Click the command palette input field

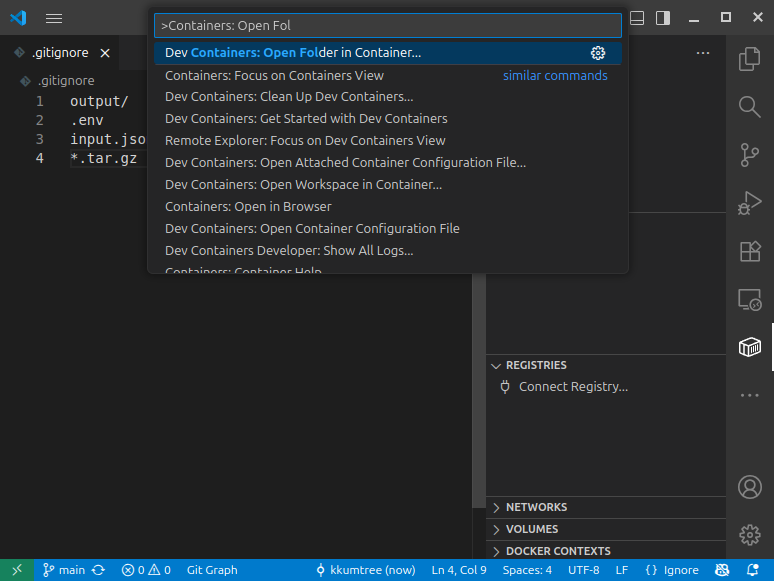[387, 26]
